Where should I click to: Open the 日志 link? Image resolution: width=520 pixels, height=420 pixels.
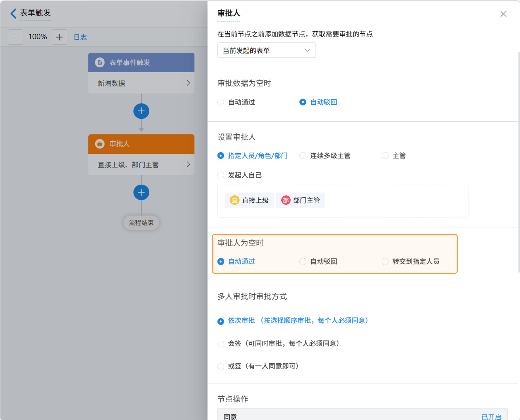click(80, 37)
